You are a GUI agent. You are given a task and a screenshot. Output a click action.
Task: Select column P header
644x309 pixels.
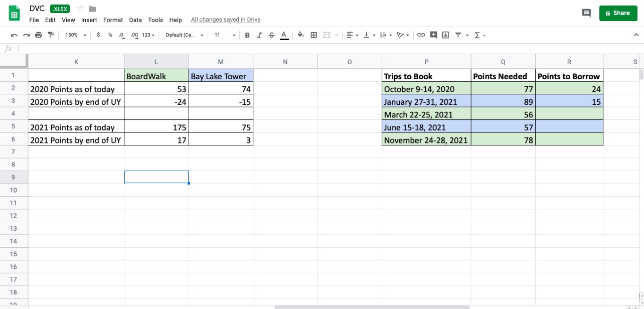pyautogui.click(x=426, y=62)
